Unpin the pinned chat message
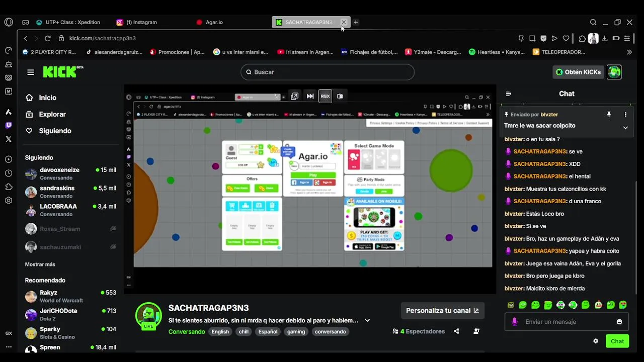Viewport: 644px width, 362px height. pyautogui.click(x=609, y=115)
